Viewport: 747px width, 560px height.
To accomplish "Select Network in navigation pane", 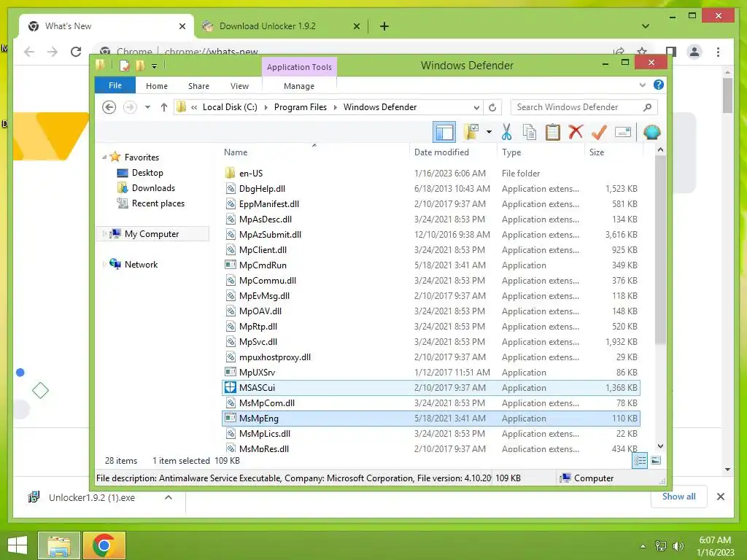I will click(x=141, y=264).
